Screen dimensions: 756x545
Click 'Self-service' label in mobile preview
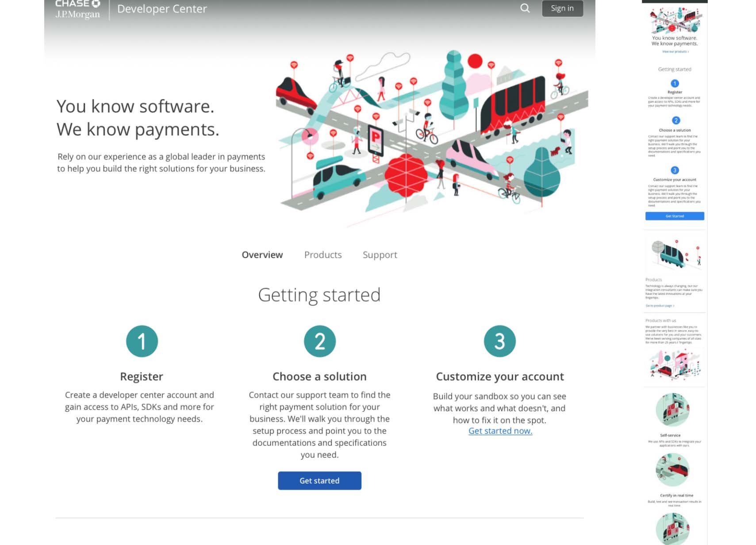click(671, 436)
